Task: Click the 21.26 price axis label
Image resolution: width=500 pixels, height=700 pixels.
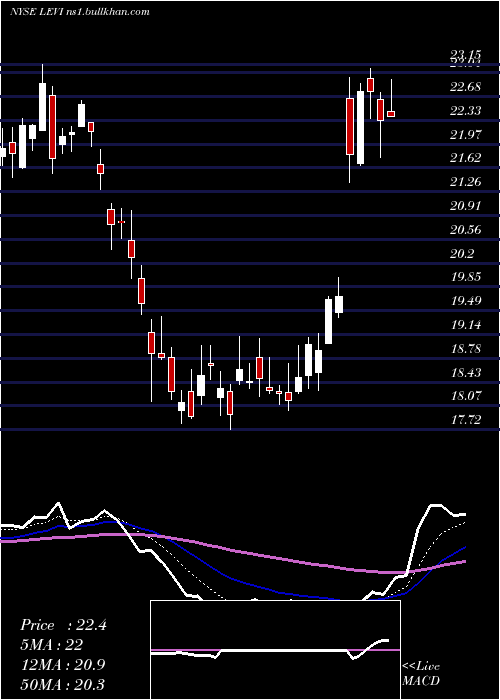Action: [x=466, y=182]
